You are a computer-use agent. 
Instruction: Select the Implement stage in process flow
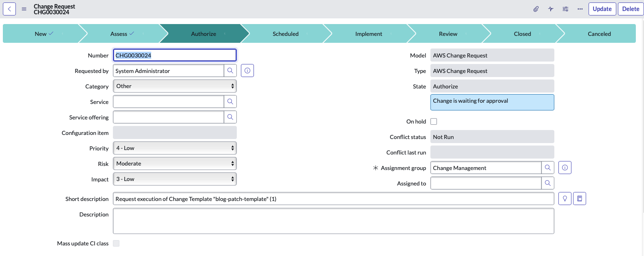(x=369, y=34)
